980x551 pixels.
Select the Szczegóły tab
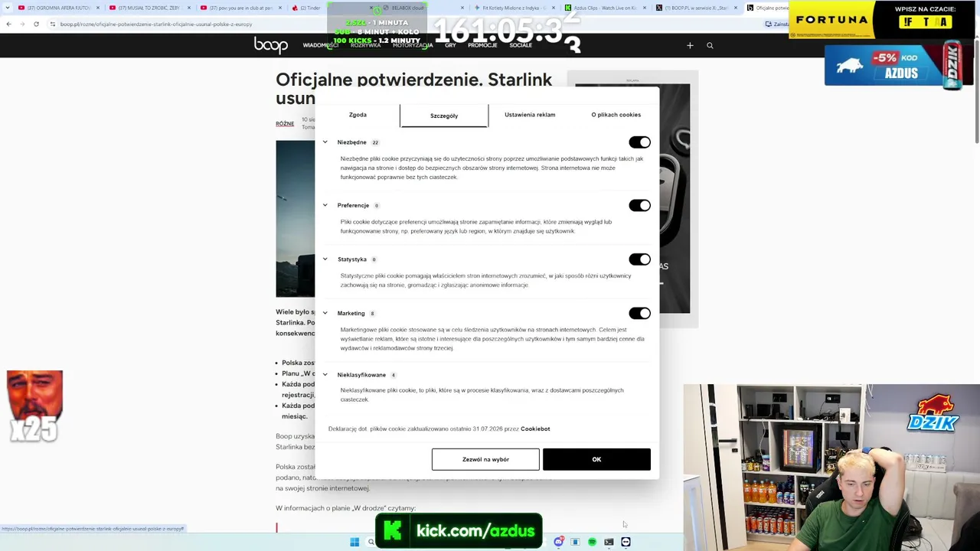click(x=444, y=116)
